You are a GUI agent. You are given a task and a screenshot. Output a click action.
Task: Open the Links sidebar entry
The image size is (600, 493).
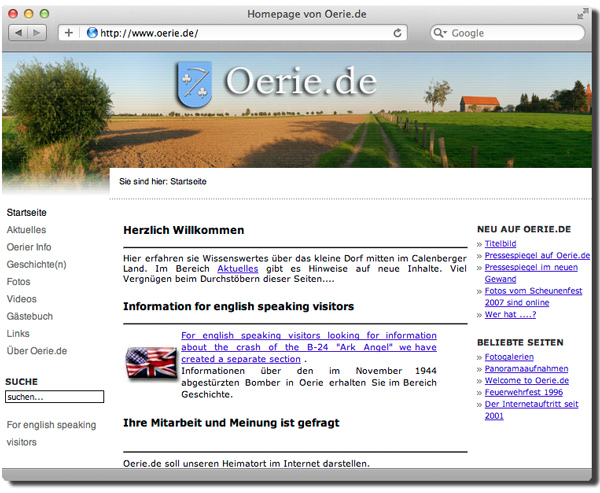tap(18, 333)
